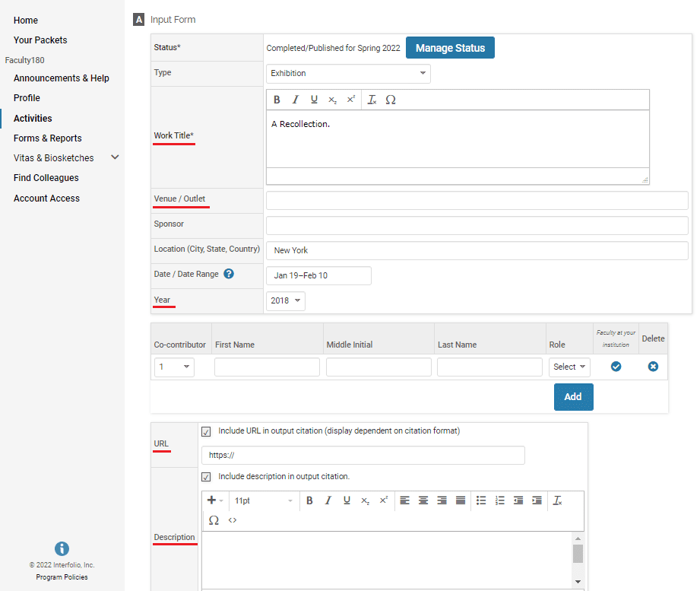Open Announcements & Help

61,78
